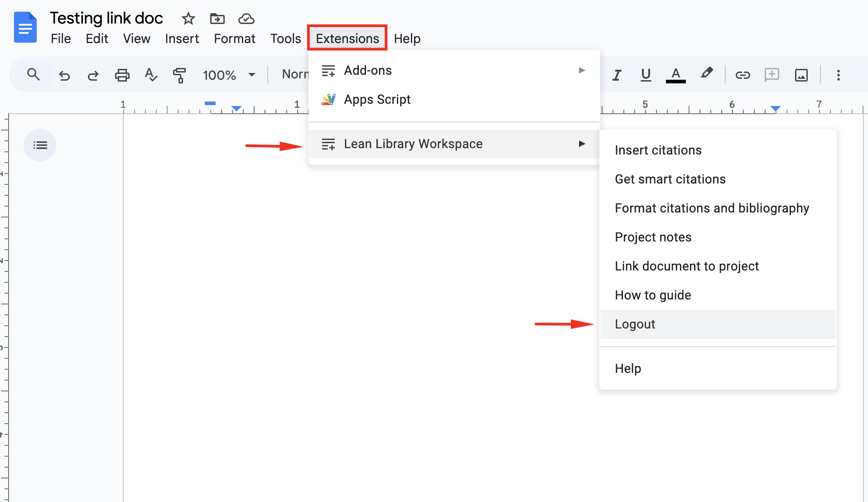This screenshot has width=868, height=502.
Task: Open the Tools menu
Action: coord(285,39)
